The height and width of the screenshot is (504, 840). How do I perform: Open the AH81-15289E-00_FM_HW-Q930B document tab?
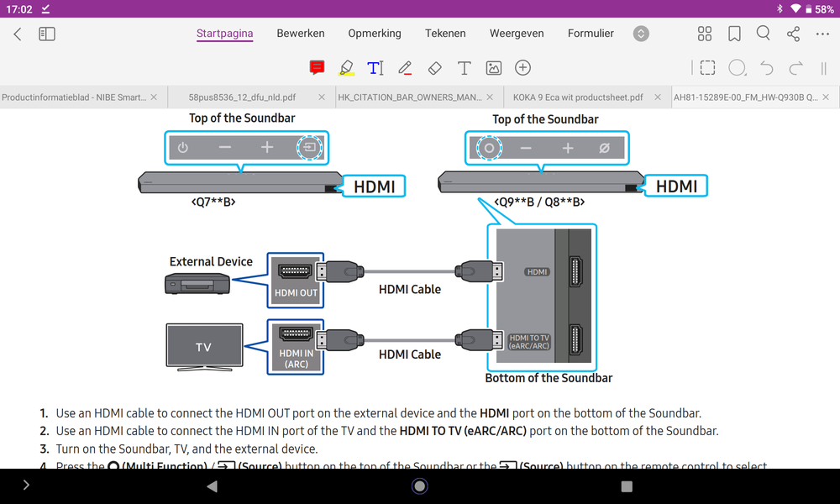pos(746,97)
